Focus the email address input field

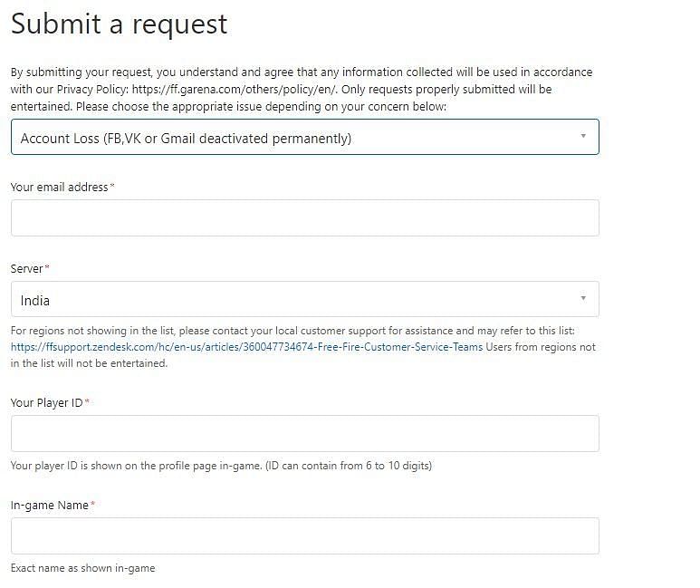[304, 218]
